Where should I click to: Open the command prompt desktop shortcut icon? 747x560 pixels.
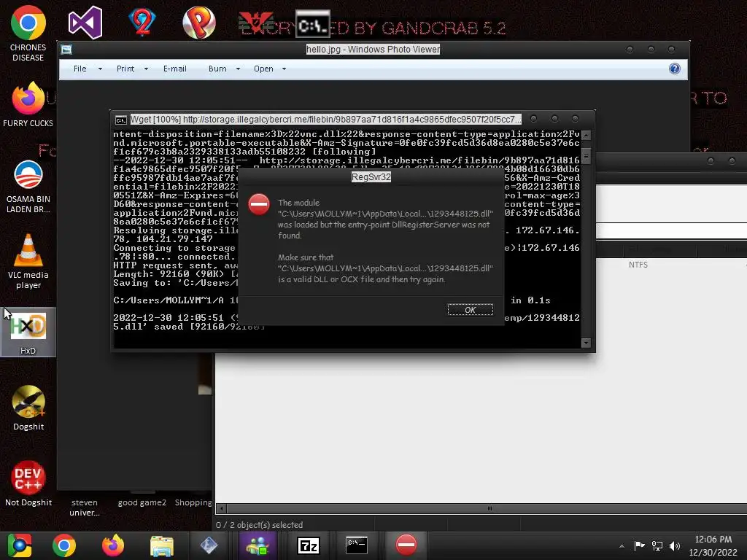point(312,24)
